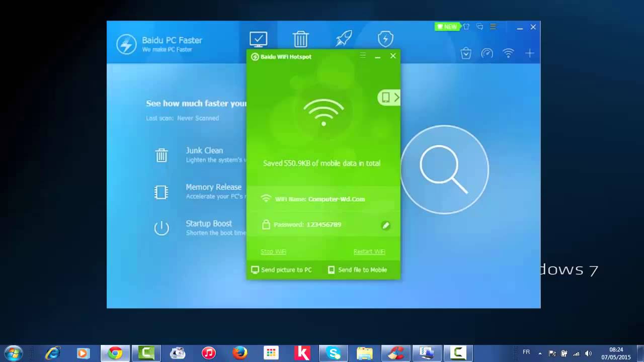Image resolution: width=644 pixels, height=362 pixels.
Task: Open the WiFi hotspot tool icon
Action: 509,53
